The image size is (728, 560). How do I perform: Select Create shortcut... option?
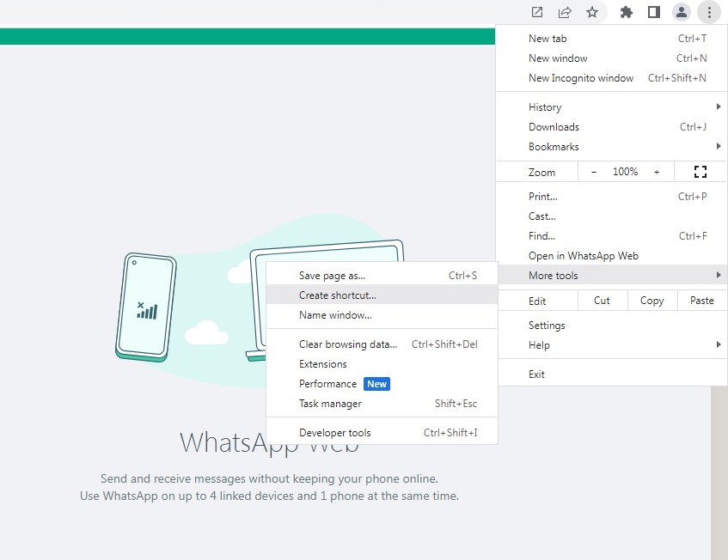(382, 295)
